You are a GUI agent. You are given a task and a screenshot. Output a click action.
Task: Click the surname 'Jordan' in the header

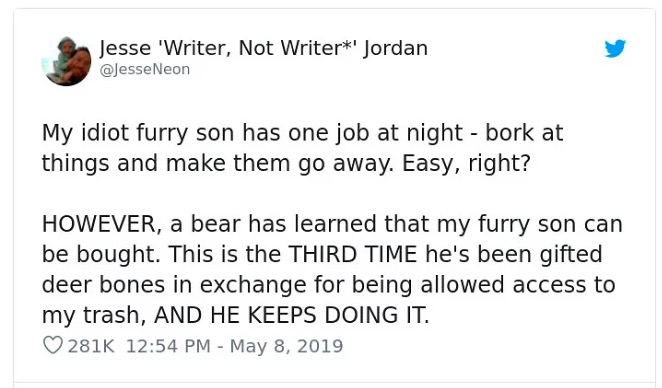click(396, 48)
